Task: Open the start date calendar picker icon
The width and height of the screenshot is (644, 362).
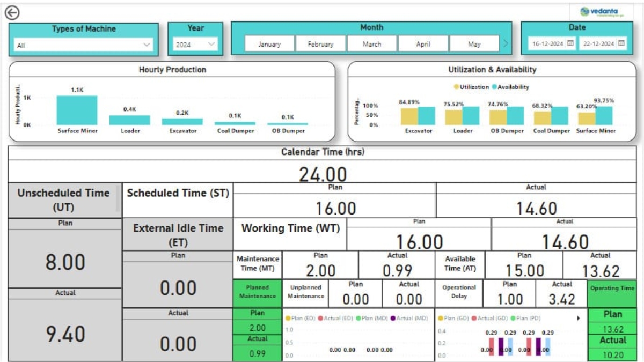Action: pos(570,43)
